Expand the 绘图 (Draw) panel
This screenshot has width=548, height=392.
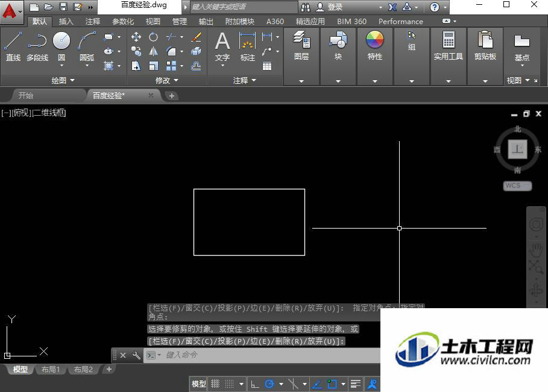(x=63, y=80)
